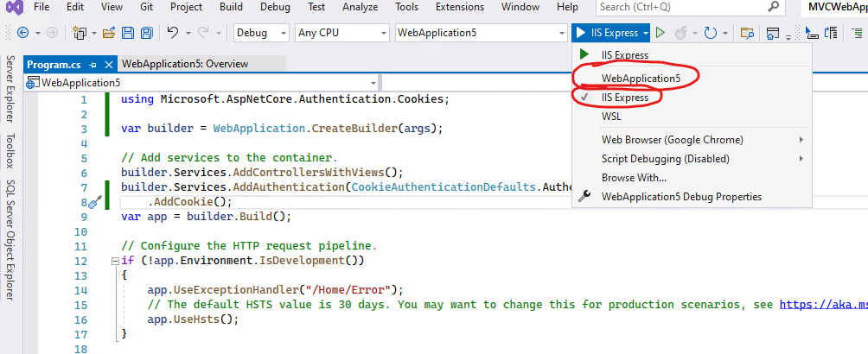
Task: Open the SQL Server Object Explorer side tab
Action: pos(10,241)
